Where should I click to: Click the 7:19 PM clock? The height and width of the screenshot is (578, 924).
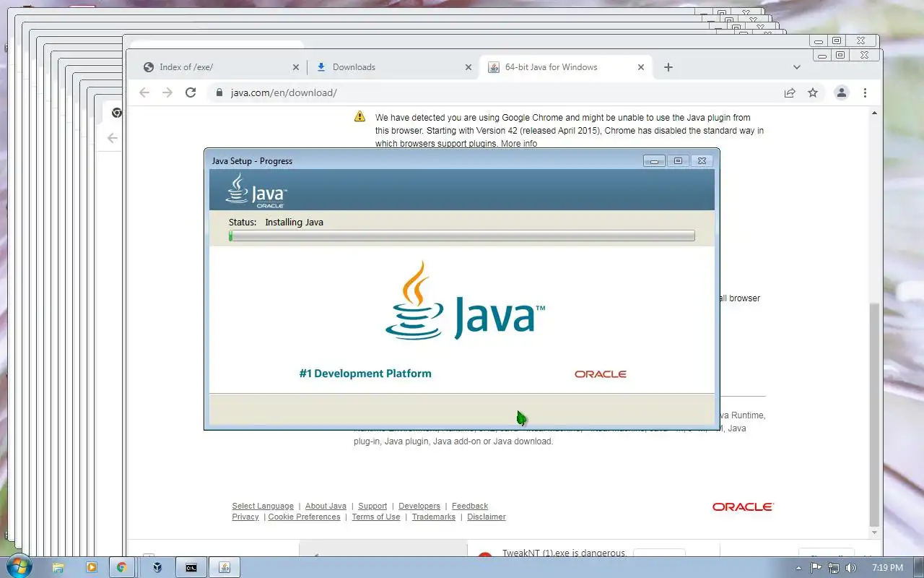point(887,568)
